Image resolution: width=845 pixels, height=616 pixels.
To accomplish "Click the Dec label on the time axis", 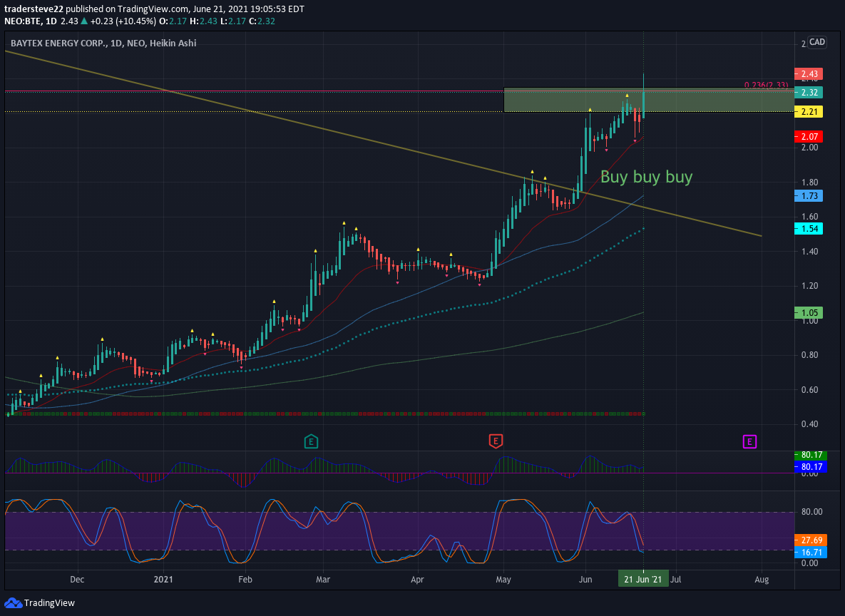I will [x=77, y=580].
